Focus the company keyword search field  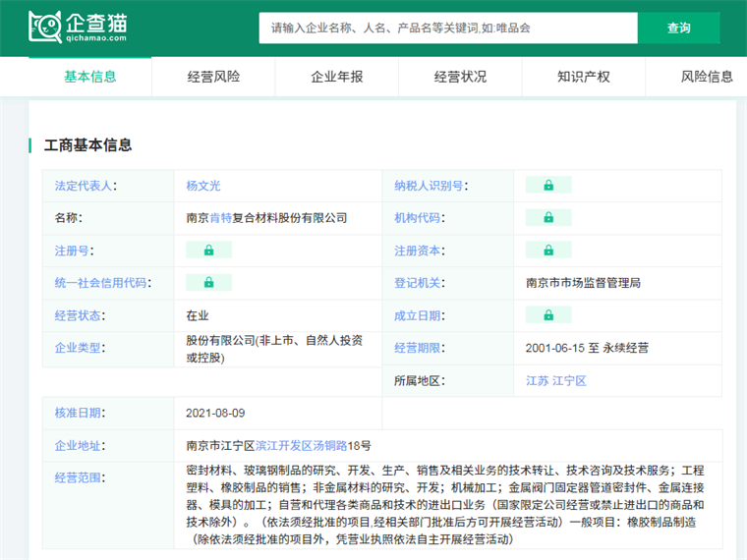(x=448, y=28)
